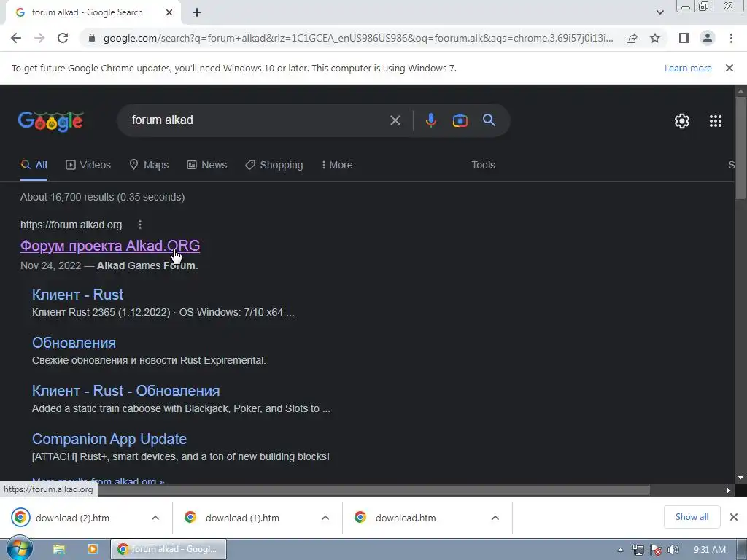Click the scroll down arrow on page scrollbar

[x=740, y=478]
